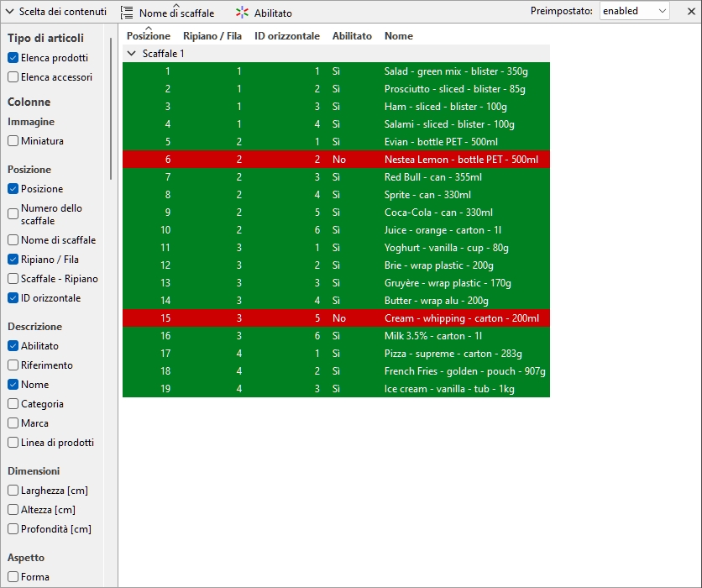Select Sprite - can - 330ml row
702x588 pixels.
click(x=336, y=195)
